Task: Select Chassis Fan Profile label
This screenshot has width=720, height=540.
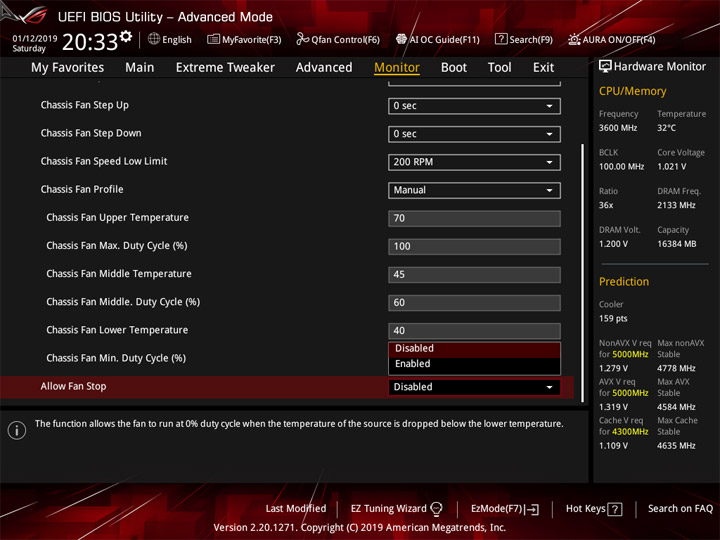Action: (x=82, y=190)
